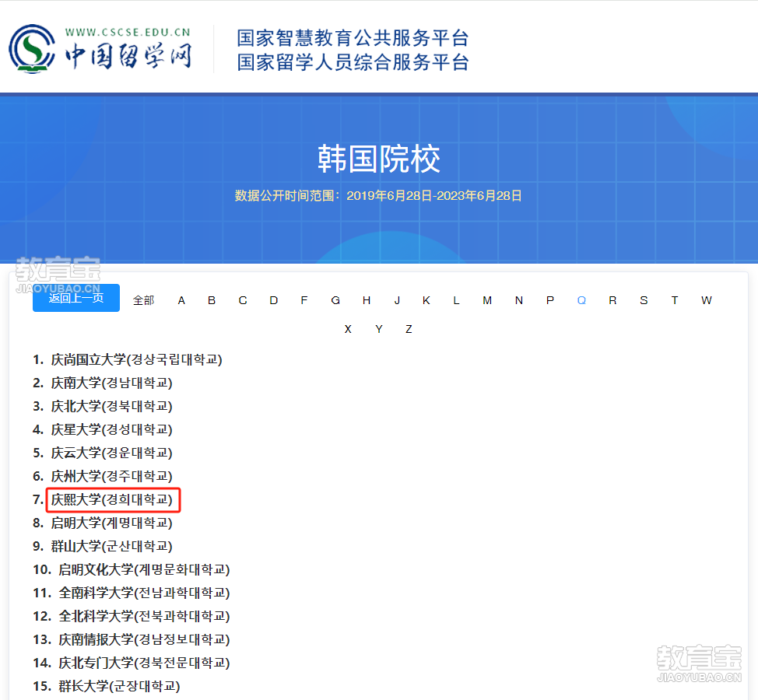Image resolution: width=758 pixels, height=700 pixels.
Task: Filter universities by letter X
Action: (x=348, y=330)
